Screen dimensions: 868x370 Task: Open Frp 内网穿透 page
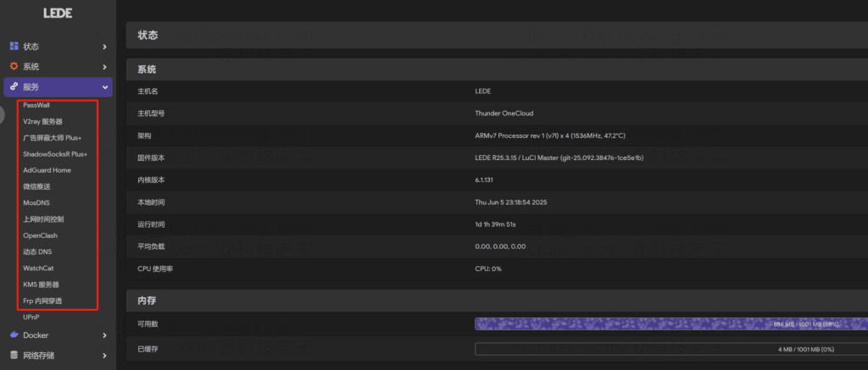tap(42, 301)
